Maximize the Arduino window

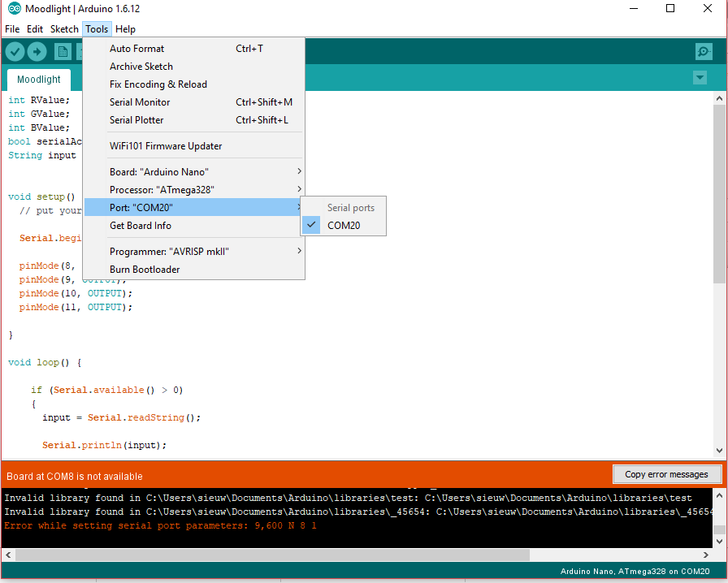[x=670, y=8]
